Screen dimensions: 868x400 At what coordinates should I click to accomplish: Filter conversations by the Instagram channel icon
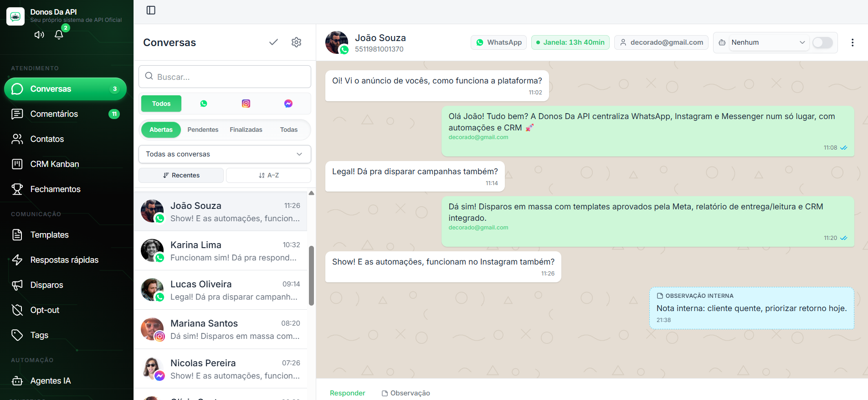coord(246,104)
